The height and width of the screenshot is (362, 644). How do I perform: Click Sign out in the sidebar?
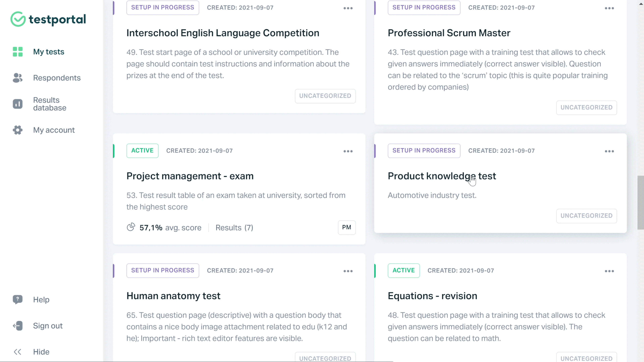point(48,326)
